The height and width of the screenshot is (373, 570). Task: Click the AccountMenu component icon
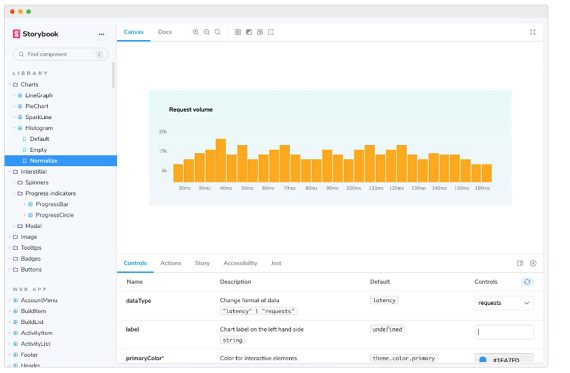pos(16,300)
